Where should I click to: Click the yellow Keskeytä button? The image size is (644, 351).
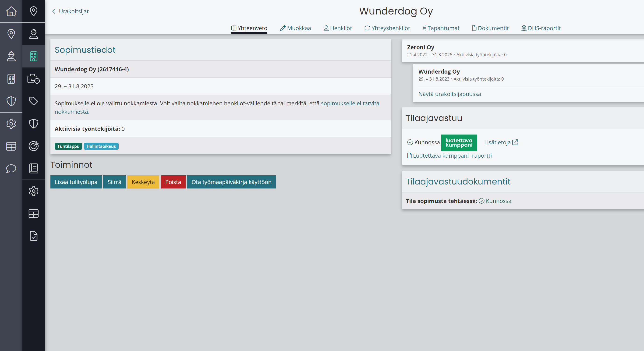coord(143,182)
